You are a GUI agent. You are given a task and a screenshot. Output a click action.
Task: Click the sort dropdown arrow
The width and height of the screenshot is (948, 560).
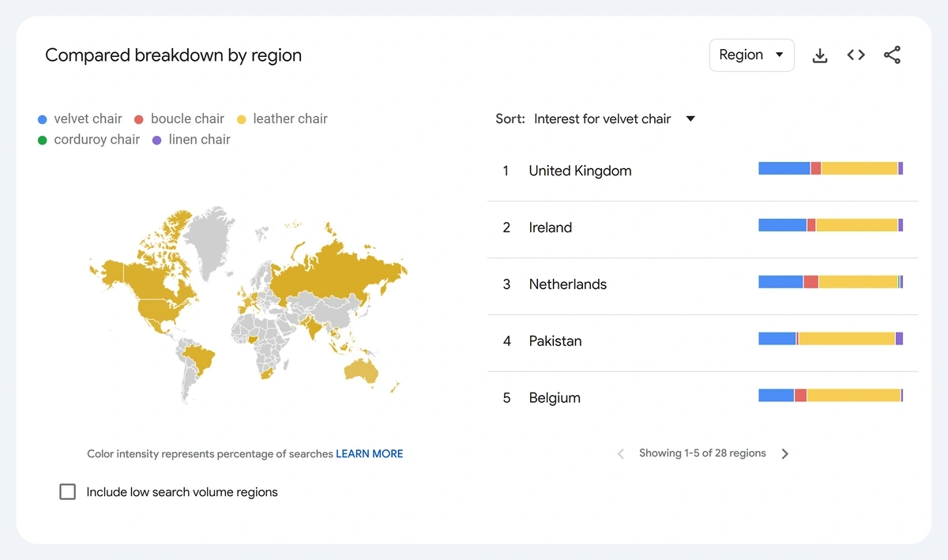pos(690,119)
